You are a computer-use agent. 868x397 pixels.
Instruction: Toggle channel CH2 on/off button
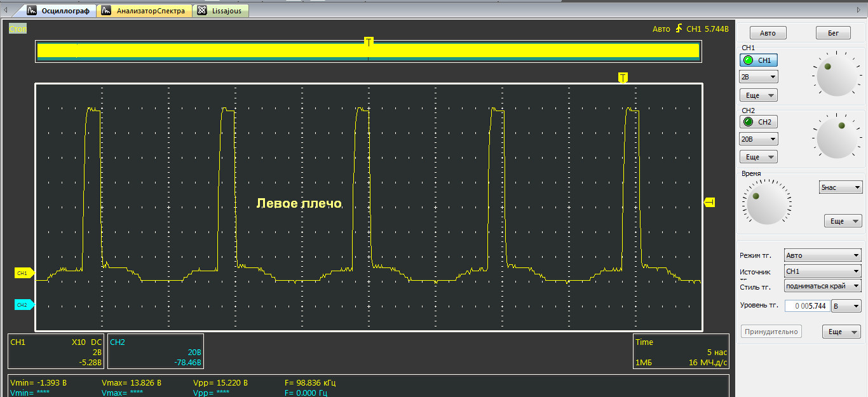click(758, 122)
